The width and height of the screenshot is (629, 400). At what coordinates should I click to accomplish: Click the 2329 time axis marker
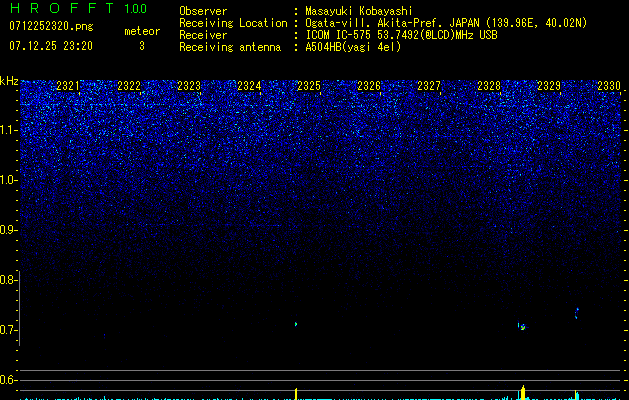(x=549, y=85)
